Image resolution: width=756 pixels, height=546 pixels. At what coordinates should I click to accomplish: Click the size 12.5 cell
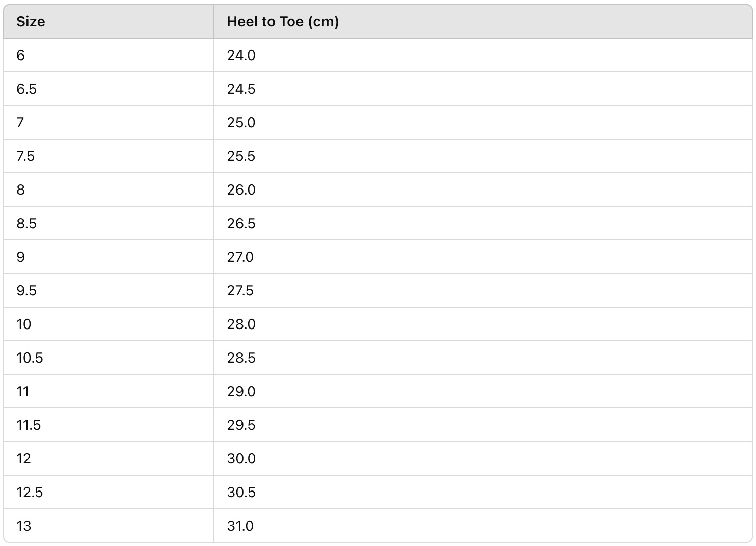(x=30, y=492)
